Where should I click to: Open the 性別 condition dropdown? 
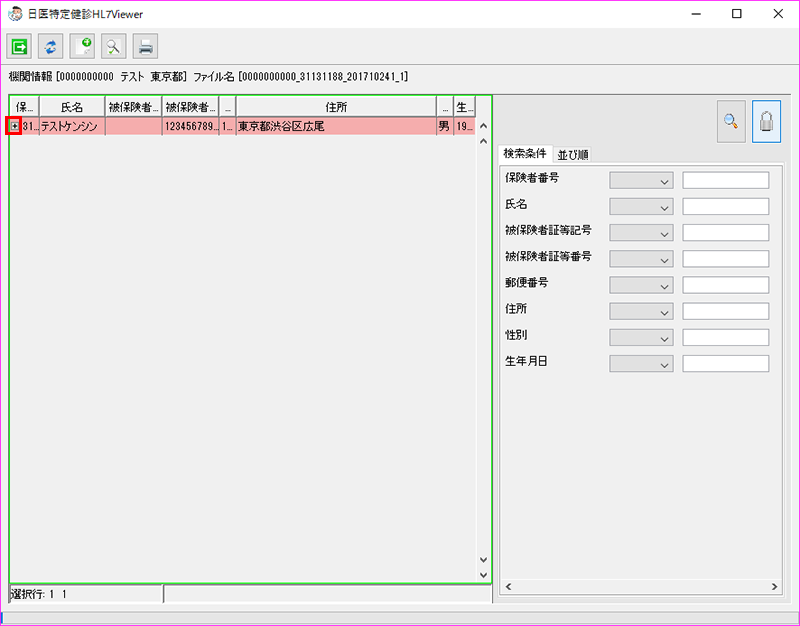point(641,337)
